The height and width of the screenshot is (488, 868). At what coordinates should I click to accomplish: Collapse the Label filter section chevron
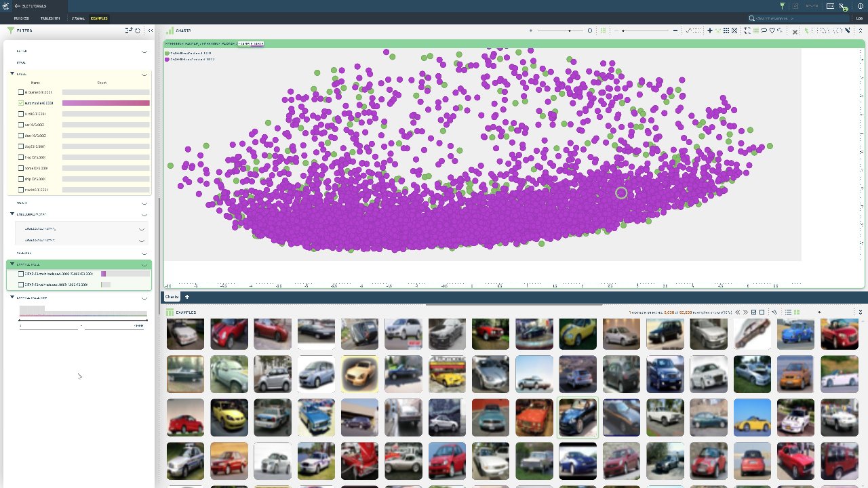144,73
